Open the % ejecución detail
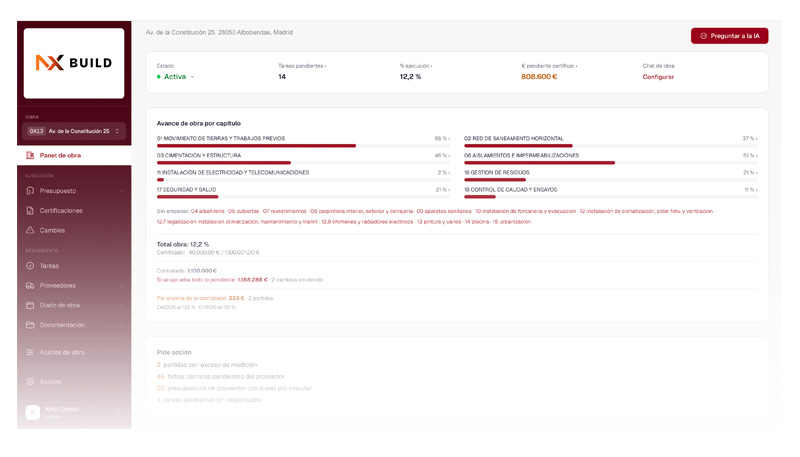This screenshot has width=800, height=457. 416,66
